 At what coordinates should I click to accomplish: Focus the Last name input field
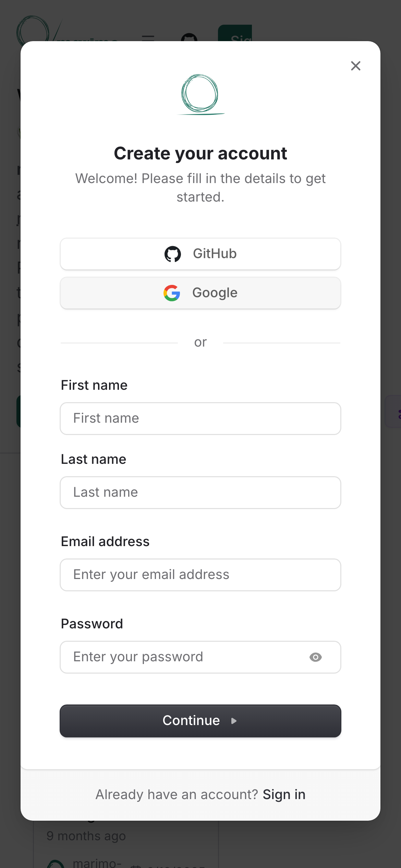coord(200,493)
